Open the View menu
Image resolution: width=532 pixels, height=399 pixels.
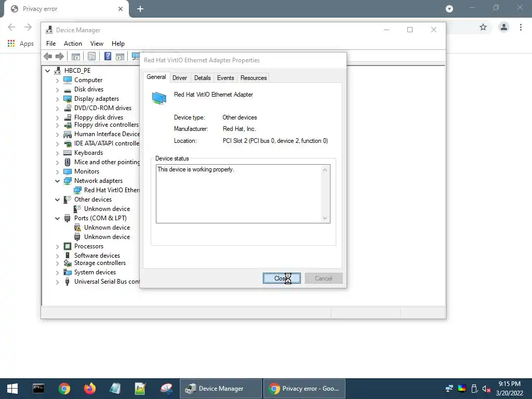pos(97,44)
